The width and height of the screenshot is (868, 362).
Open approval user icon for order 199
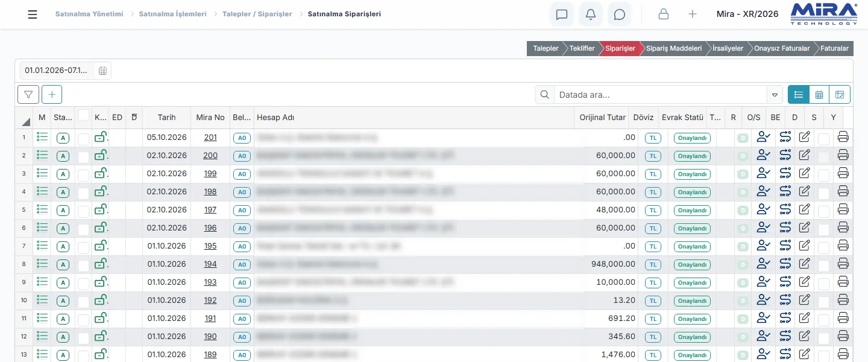pyautogui.click(x=764, y=173)
